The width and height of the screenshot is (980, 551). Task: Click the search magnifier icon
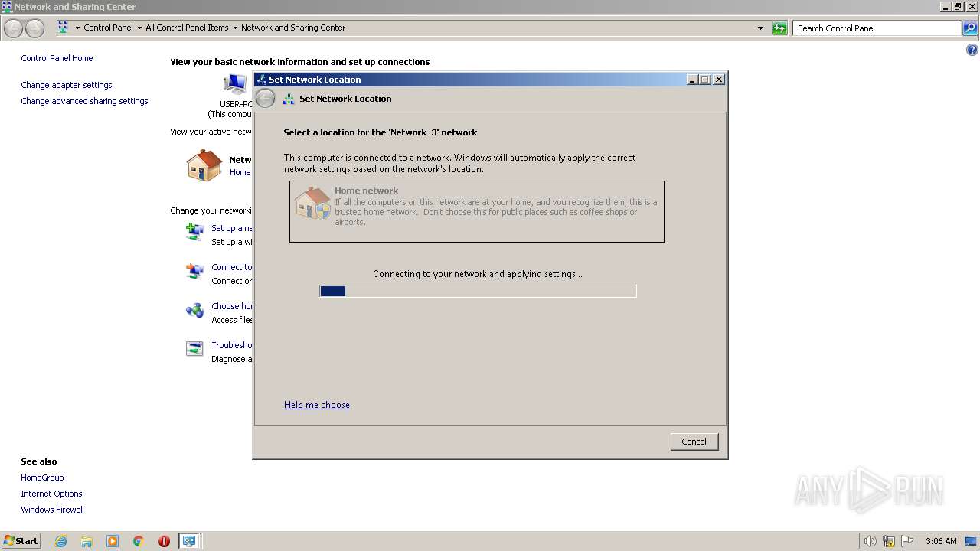970,28
